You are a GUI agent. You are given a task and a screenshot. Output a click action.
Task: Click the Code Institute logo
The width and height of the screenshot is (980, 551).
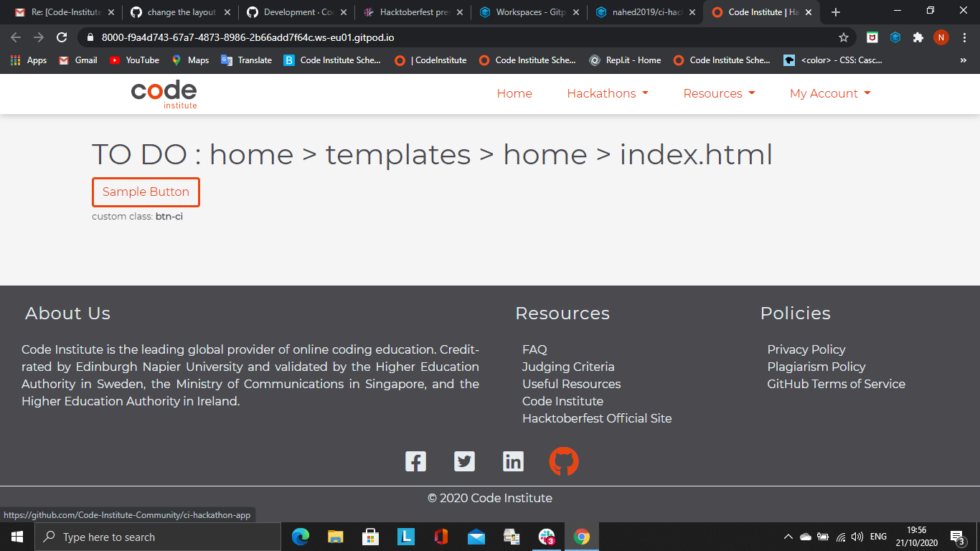coord(164,94)
